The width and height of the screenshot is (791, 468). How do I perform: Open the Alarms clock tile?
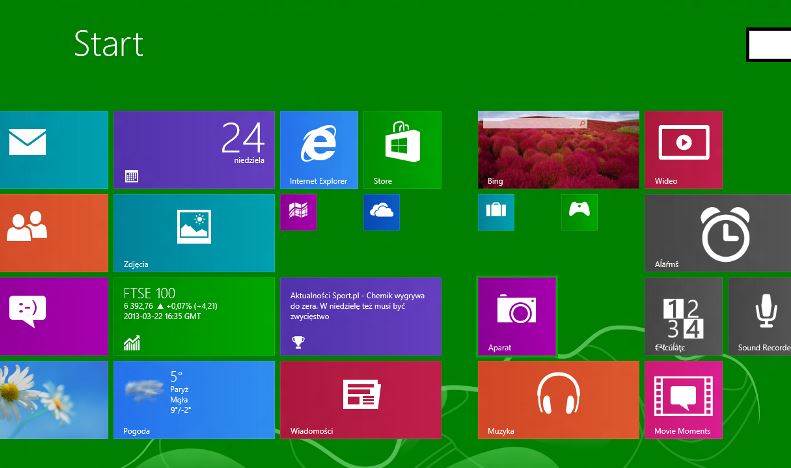click(718, 233)
